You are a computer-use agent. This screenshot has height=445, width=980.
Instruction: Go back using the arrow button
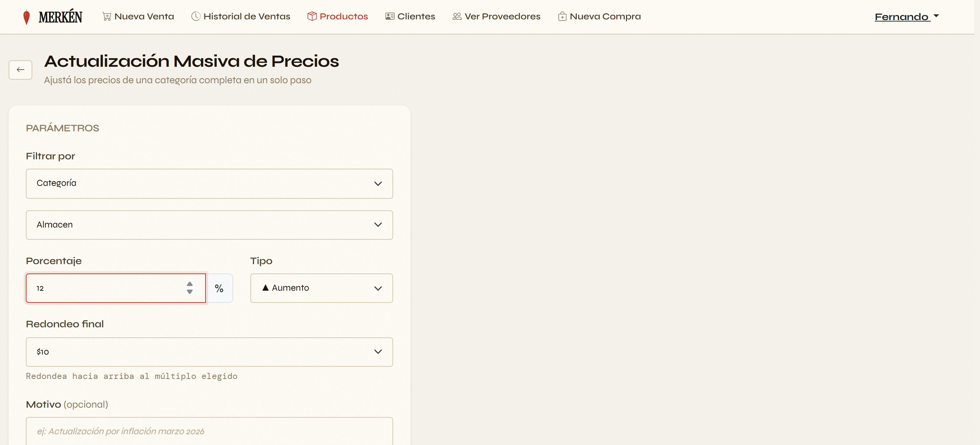20,70
